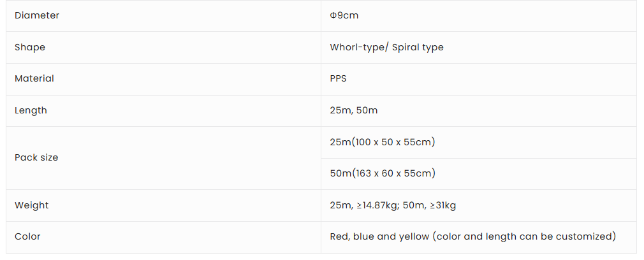Click the 'Material' label cell
Viewport: 644px width, 260px height.
coord(34,78)
